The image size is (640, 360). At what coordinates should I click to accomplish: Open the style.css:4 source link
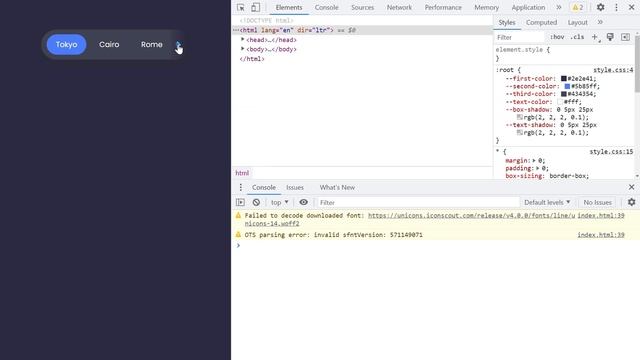[613, 70]
